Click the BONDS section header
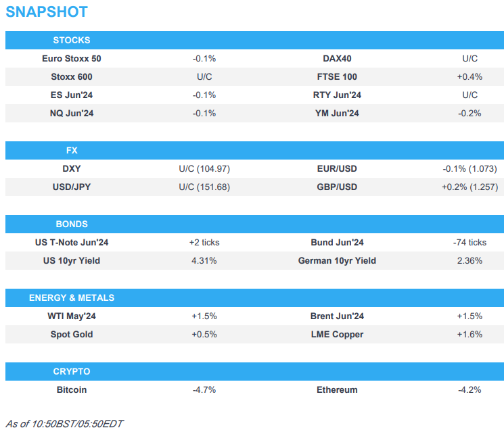504x430 pixels. (72, 224)
